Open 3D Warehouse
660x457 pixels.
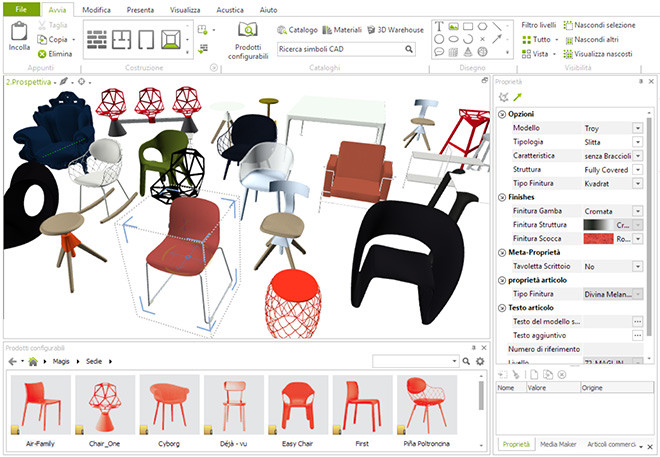click(395, 30)
